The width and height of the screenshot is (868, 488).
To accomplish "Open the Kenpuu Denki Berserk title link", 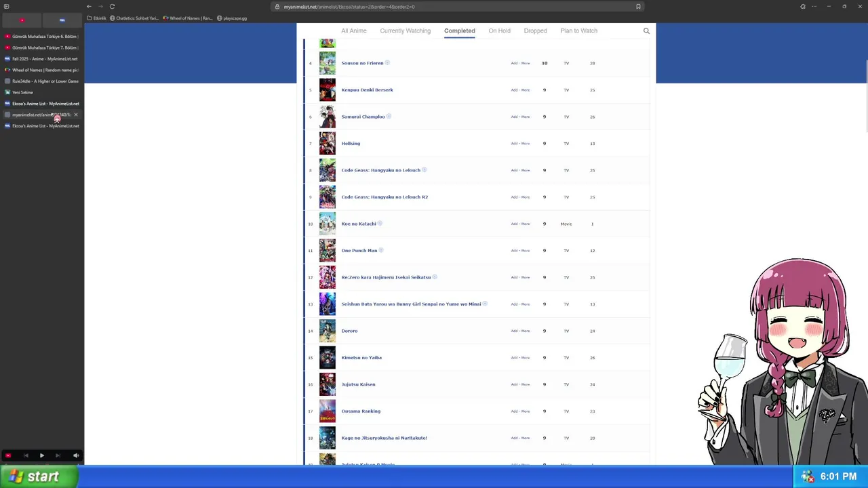I will 367,90.
